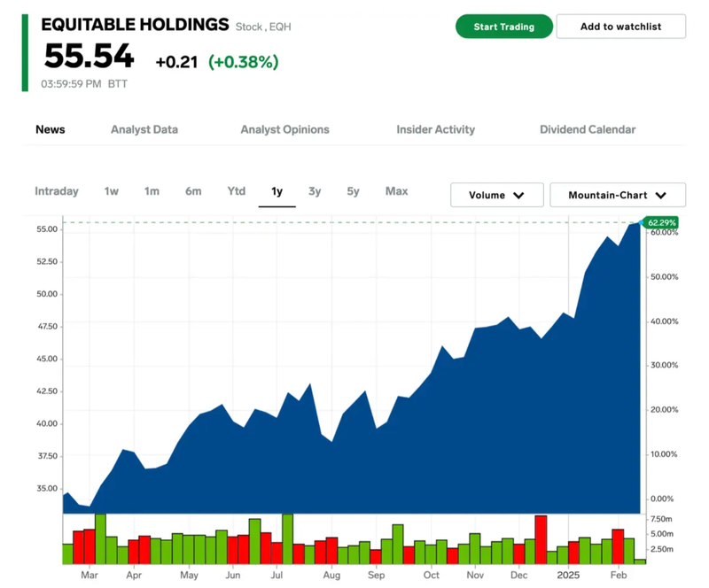Go to the Dividend Calendar tab
This screenshot has width=709, height=588.
click(588, 129)
